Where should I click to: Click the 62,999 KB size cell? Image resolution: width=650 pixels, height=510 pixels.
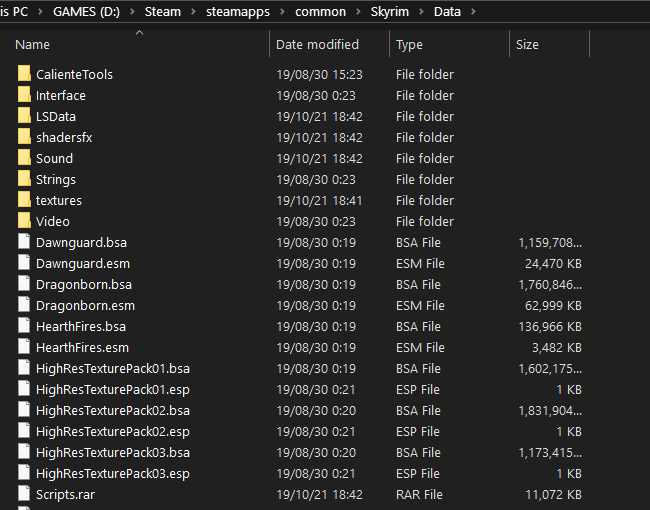tap(553, 306)
